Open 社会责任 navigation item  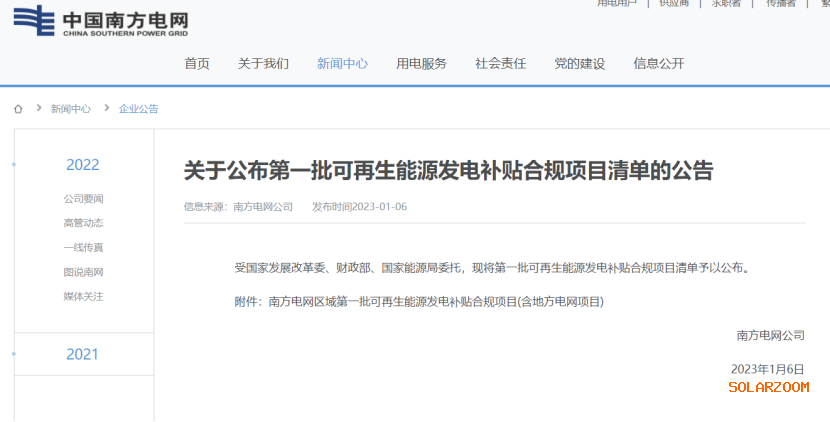pyautogui.click(x=500, y=63)
